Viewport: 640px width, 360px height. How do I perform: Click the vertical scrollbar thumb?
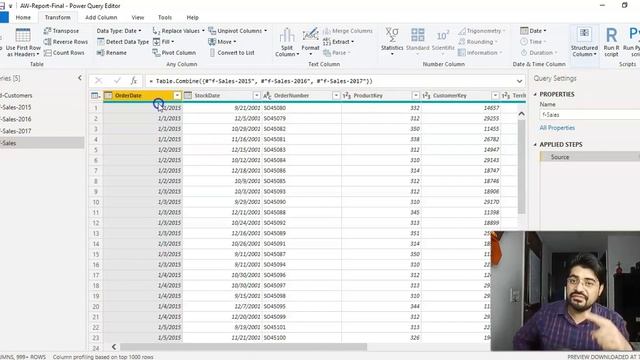click(x=521, y=167)
